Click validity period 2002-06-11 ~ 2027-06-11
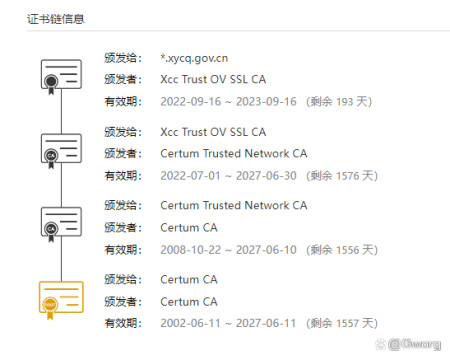The height and width of the screenshot is (360, 450). [x=228, y=323]
